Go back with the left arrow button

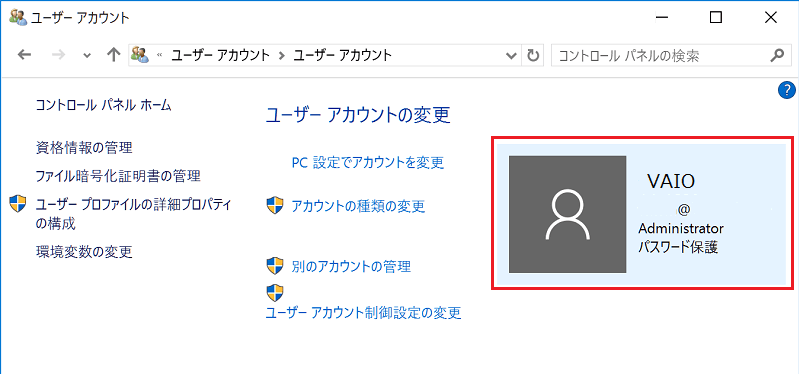(24, 55)
